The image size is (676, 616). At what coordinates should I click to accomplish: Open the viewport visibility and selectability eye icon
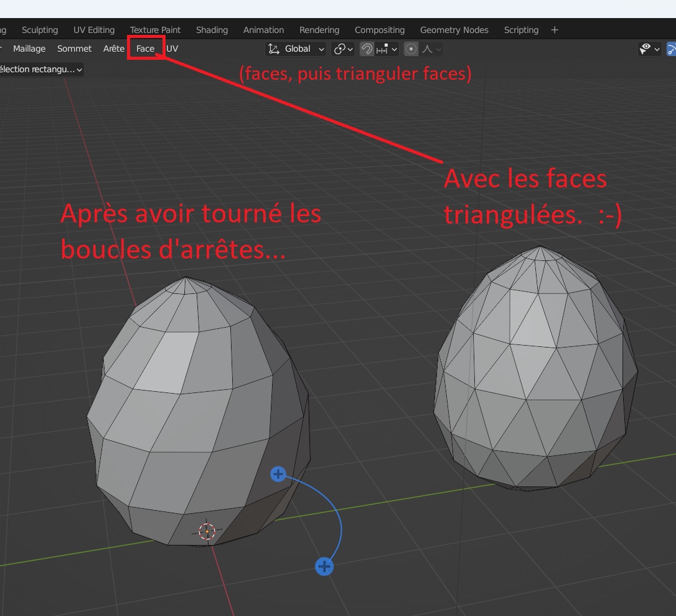pyautogui.click(x=649, y=49)
